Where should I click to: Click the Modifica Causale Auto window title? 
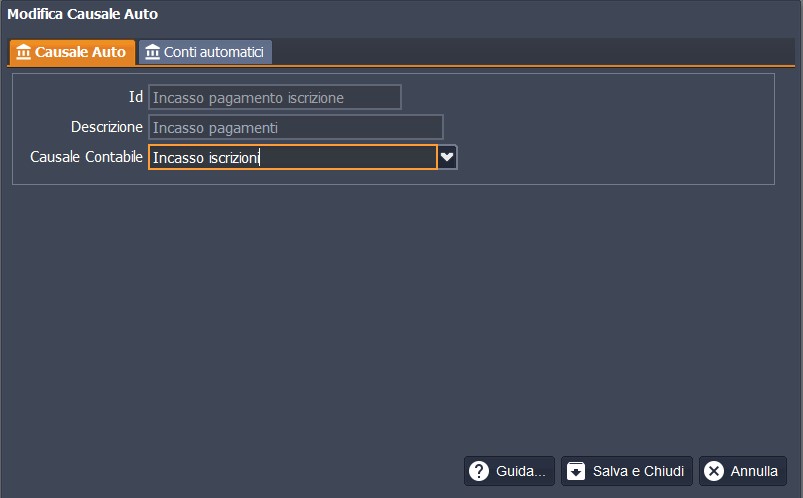point(83,15)
